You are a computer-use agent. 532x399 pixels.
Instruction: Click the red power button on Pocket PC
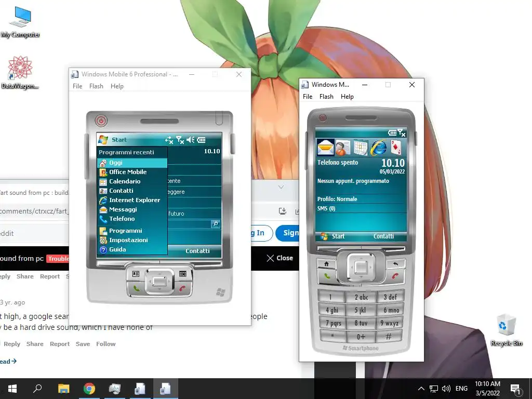pos(101,121)
